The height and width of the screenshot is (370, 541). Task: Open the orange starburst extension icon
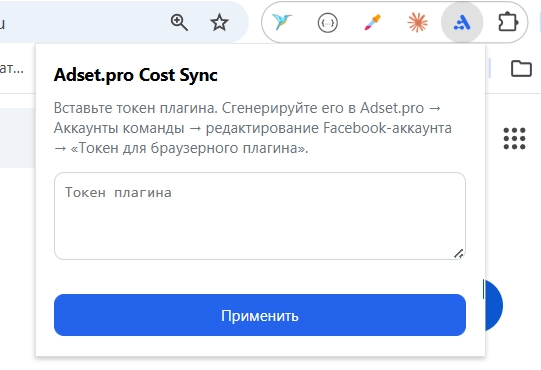coord(417,23)
